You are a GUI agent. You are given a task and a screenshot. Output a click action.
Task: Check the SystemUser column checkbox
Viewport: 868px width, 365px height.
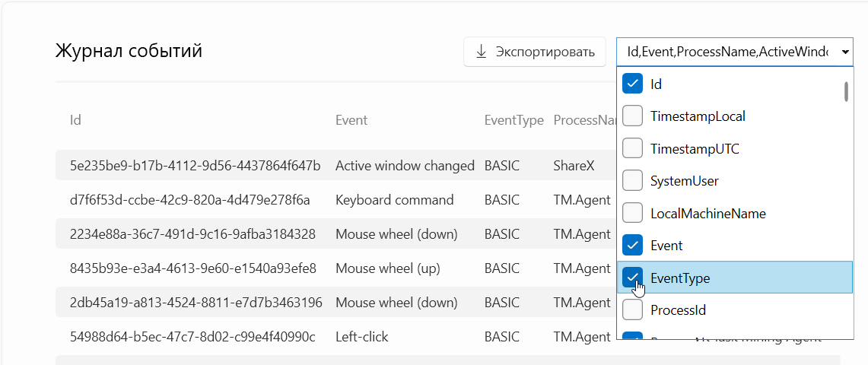tap(633, 180)
